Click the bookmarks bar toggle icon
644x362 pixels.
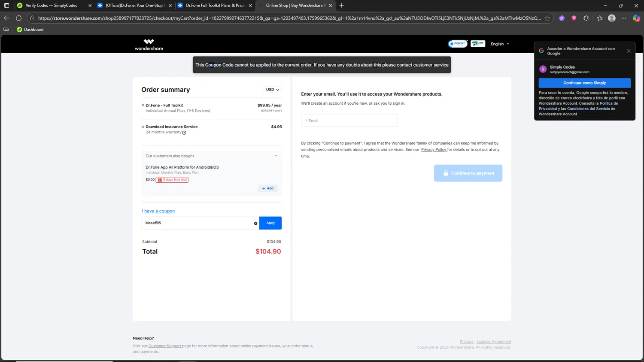point(6,30)
